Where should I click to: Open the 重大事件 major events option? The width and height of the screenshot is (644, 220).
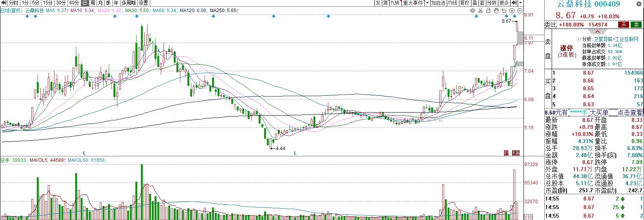click(413, 3)
